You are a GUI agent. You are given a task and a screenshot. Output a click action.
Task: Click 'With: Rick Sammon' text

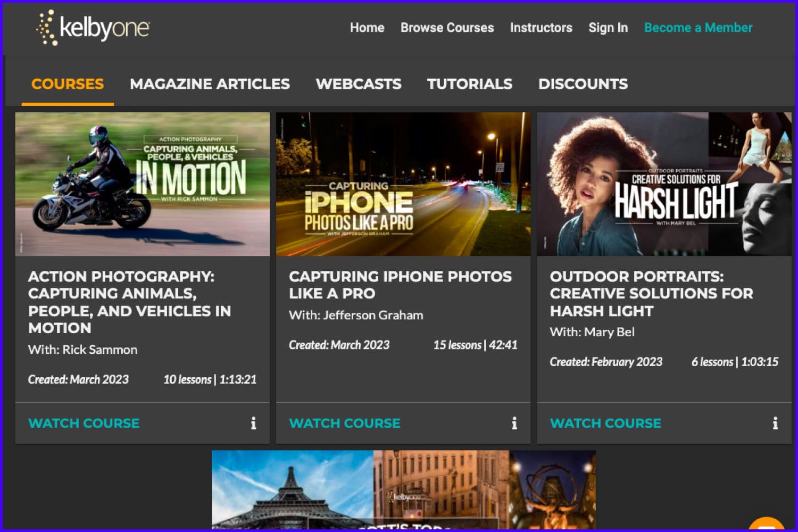pos(82,350)
